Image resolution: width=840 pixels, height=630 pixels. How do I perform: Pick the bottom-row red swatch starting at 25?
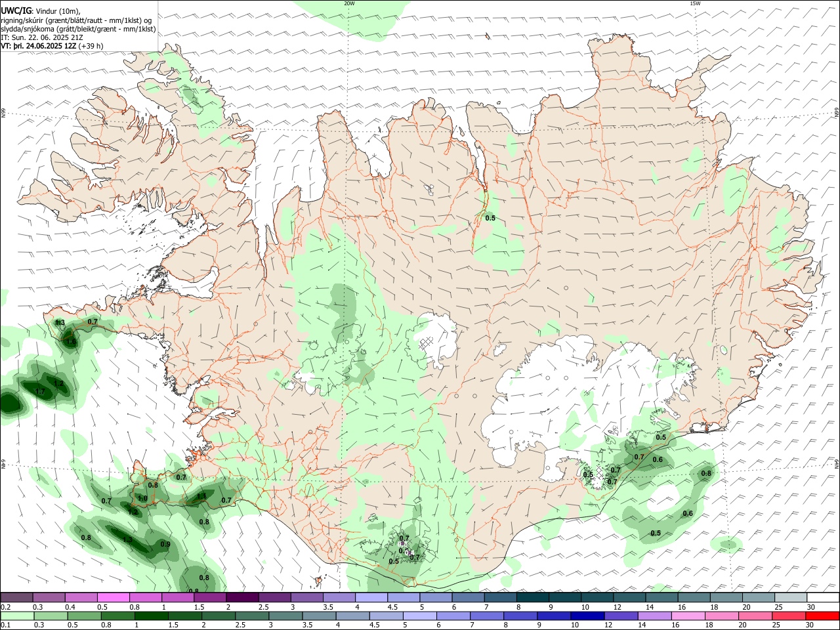(789, 616)
